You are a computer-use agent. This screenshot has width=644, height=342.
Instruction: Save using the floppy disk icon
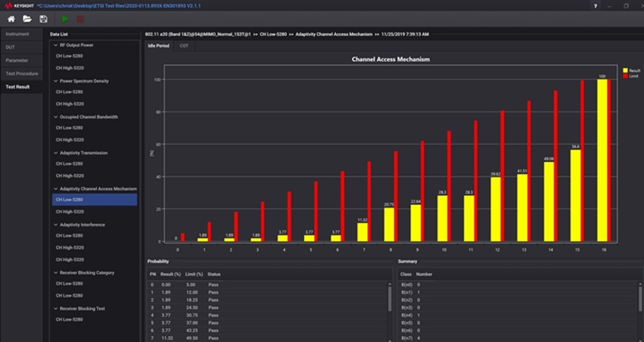43,19
